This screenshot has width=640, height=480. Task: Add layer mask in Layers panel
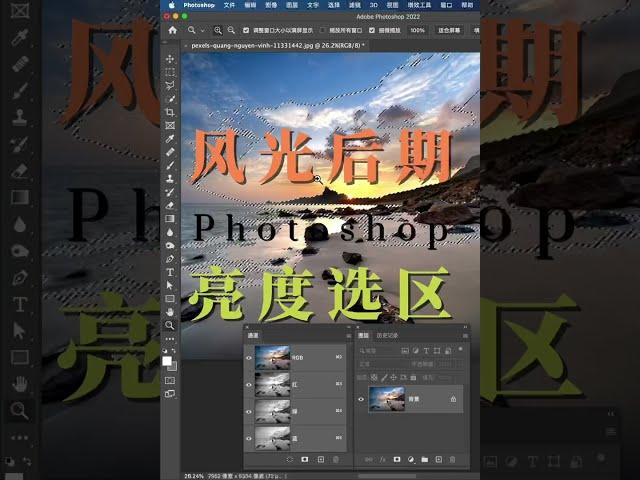tap(397, 460)
